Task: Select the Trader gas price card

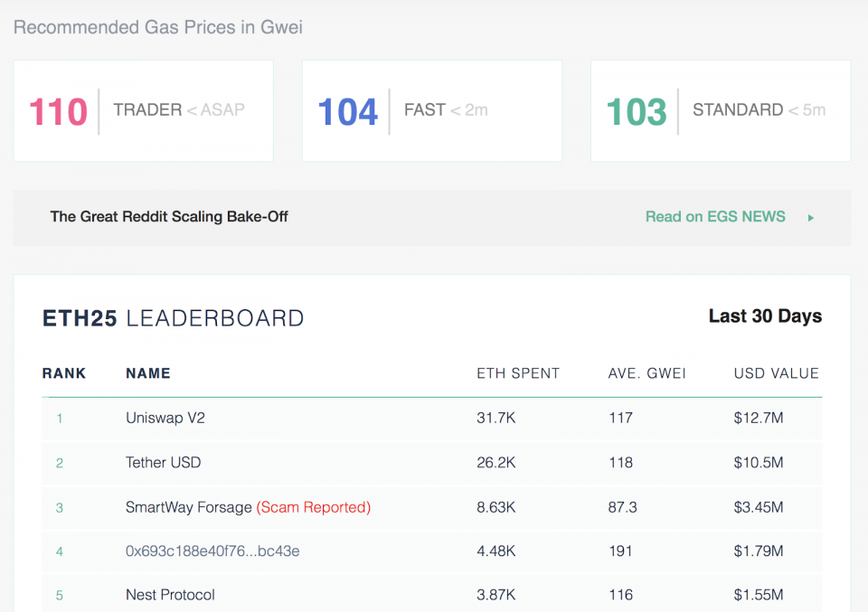Action: point(143,111)
